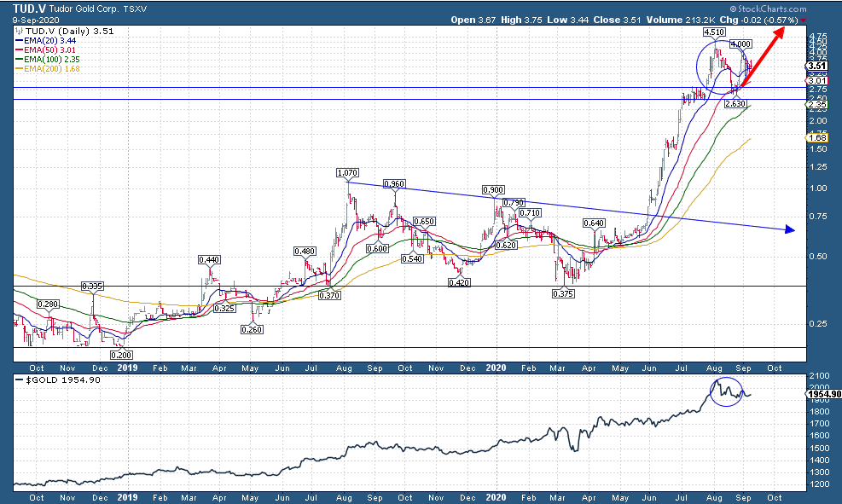This screenshot has height=504, width=842.
Task: Click the $GOLD 1954.90 legend entry
Action: coord(59,380)
